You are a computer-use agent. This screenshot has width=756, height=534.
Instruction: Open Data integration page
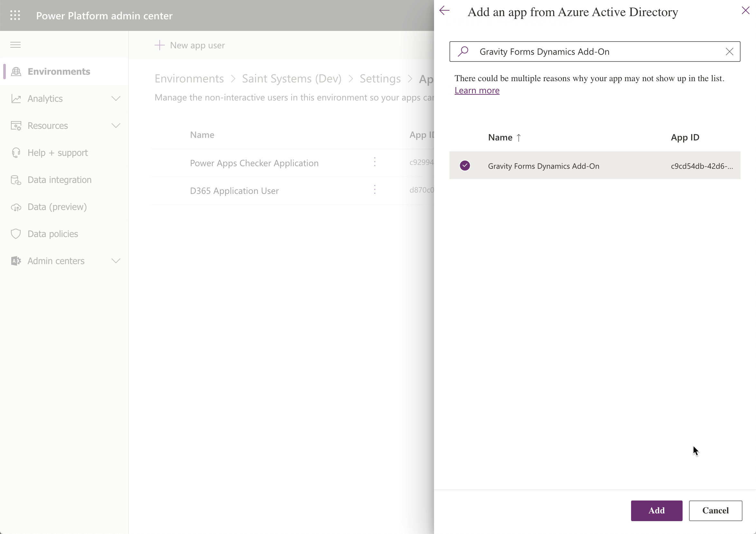pos(64,180)
